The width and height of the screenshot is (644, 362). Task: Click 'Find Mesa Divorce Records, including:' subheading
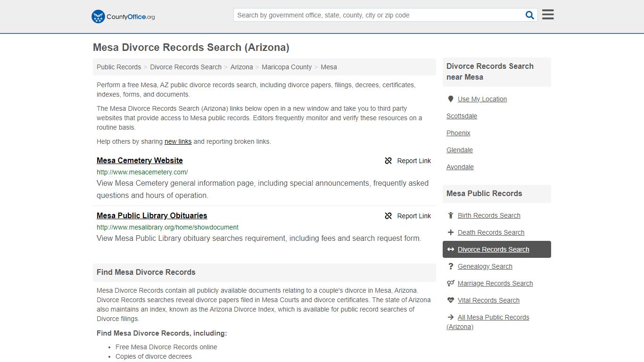tap(162, 333)
